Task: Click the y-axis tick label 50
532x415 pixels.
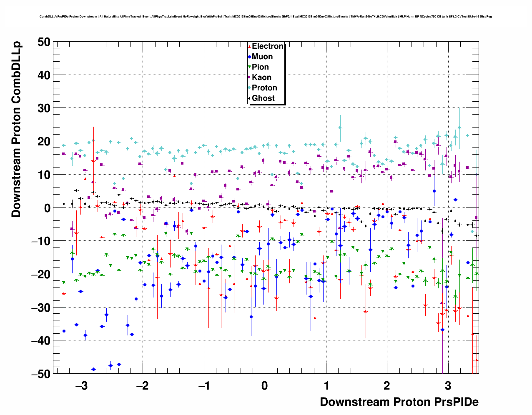Action: (43, 42)
